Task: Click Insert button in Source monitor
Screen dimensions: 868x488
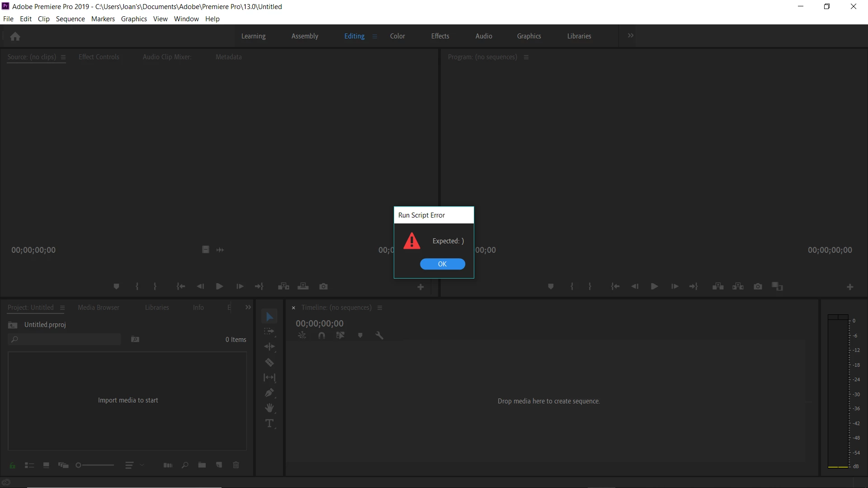Action: pyautogui.click(x=283, y=287)
